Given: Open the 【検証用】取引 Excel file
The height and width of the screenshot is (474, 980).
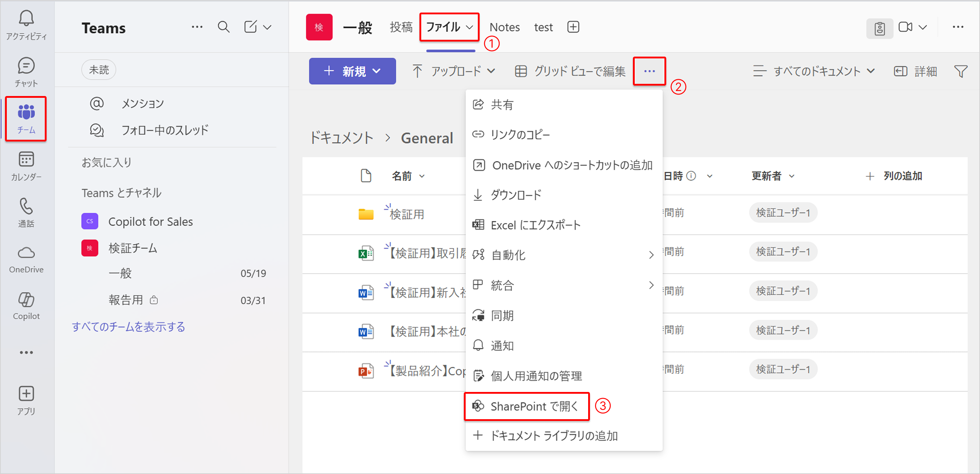Looking at the screenshot, I should coord(428,253).
